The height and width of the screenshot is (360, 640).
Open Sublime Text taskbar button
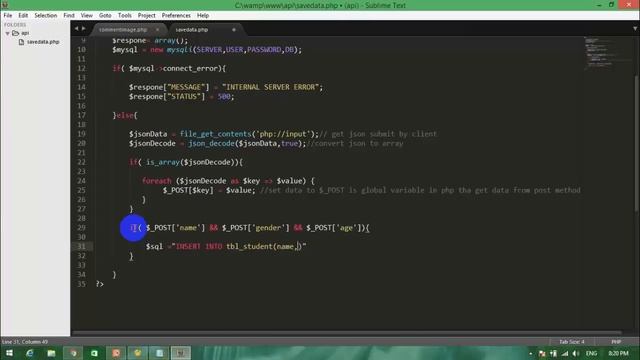181,353
